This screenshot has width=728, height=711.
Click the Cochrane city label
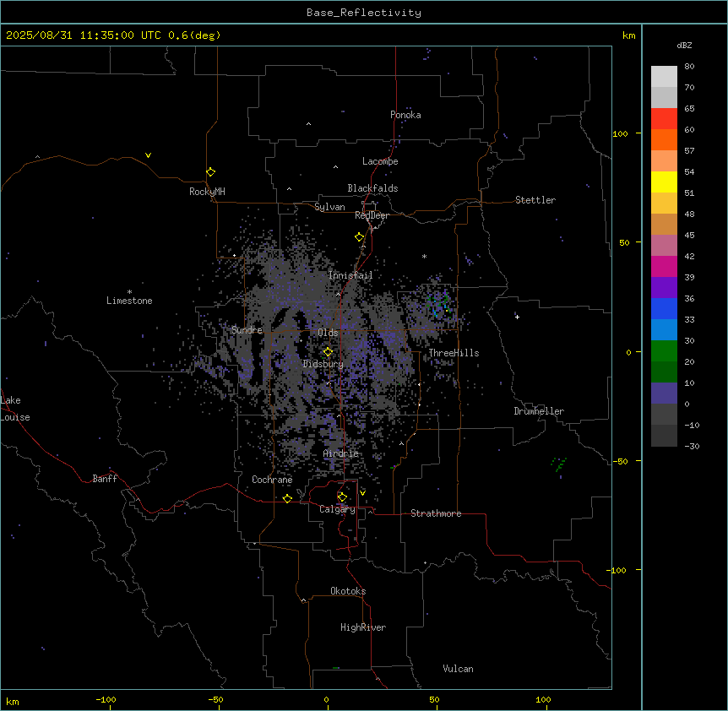click(x=272, y=480)
